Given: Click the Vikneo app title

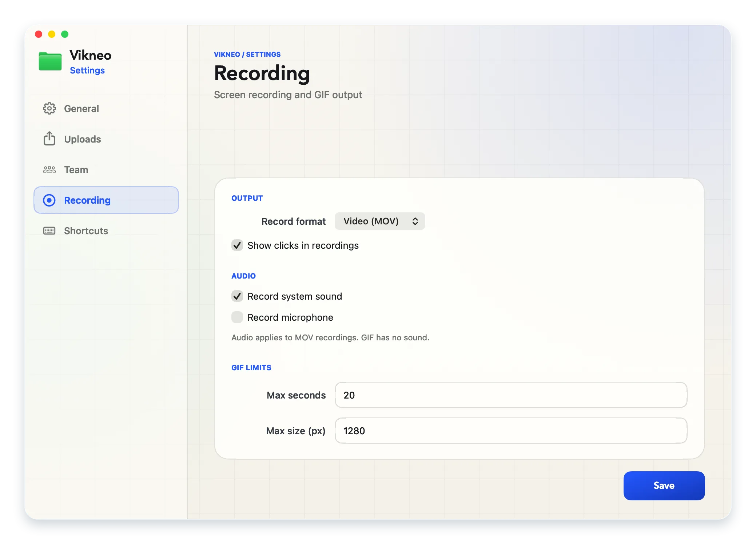Looking at the screenshot, I should [91, 55].
